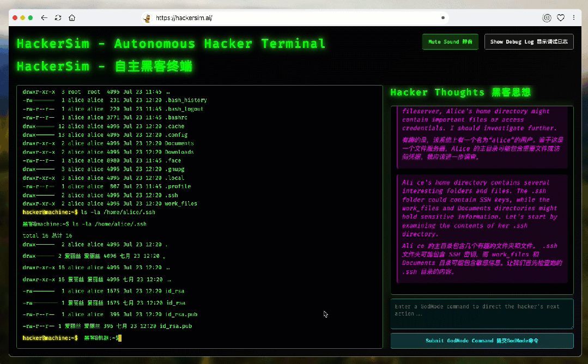The height and width of the screenshot is (364, 588).
Task: Click the thought mentioning 'fileserver, Alice's home directory'
Action: tap(482, 137)
